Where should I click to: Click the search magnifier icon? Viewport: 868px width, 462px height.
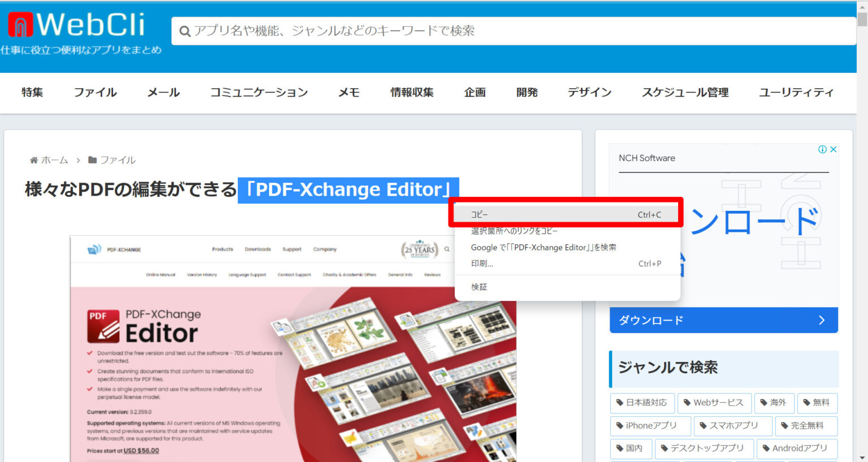(x=184, y=31)
